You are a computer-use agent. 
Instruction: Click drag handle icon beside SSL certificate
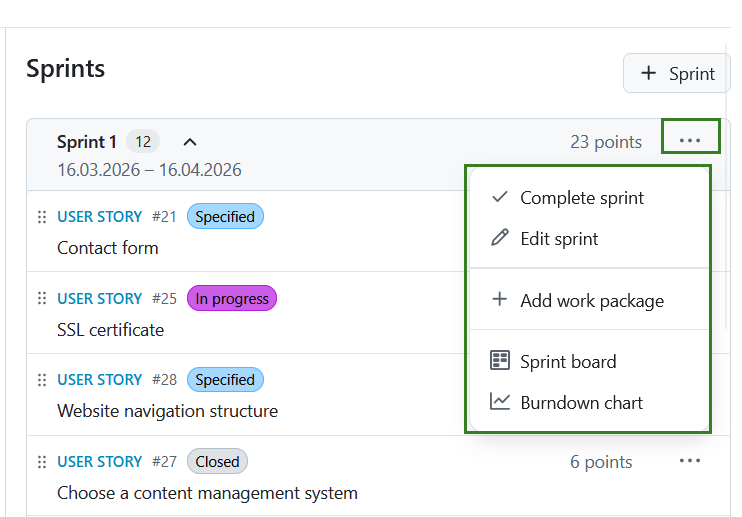(x=42, y=298)
